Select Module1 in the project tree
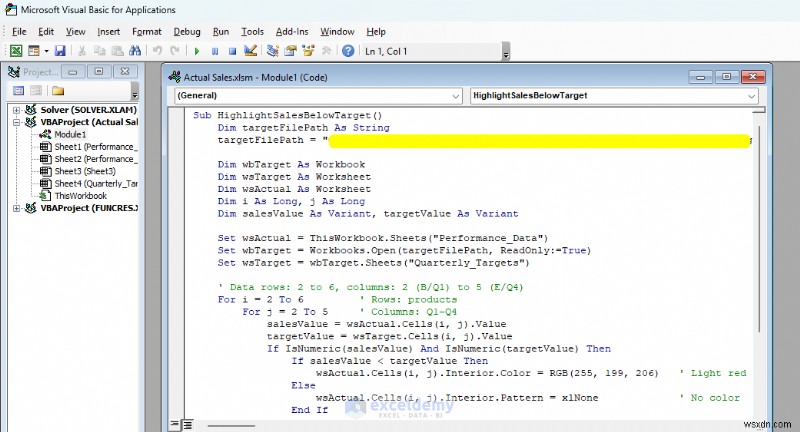800x432 pixels. [x=70, y=134]
